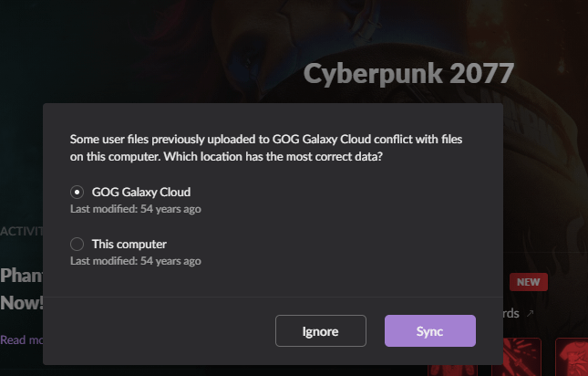Image resolution: width=588 pixels, height=376 pixels.
Task: Click the Sync button
Action: click(430, 331)
